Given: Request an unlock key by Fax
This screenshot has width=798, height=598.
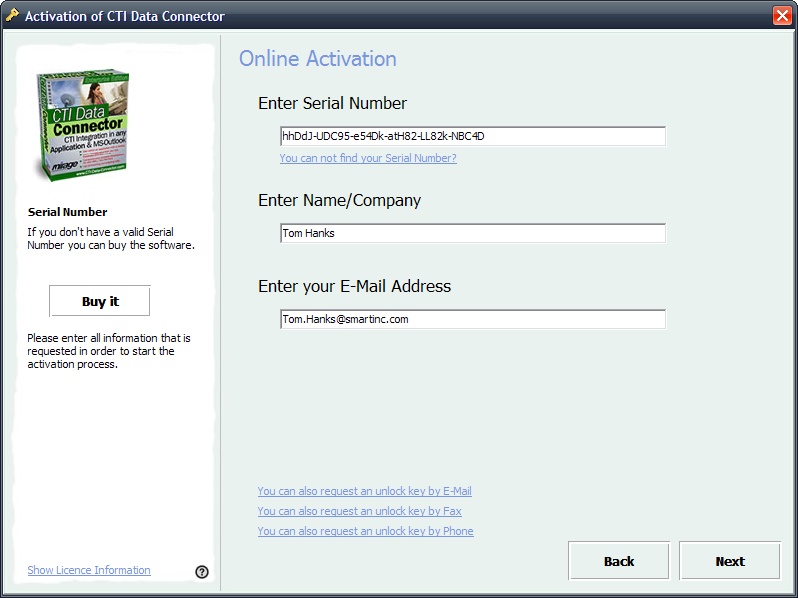Looking at the screenshot, I should 359,511.
